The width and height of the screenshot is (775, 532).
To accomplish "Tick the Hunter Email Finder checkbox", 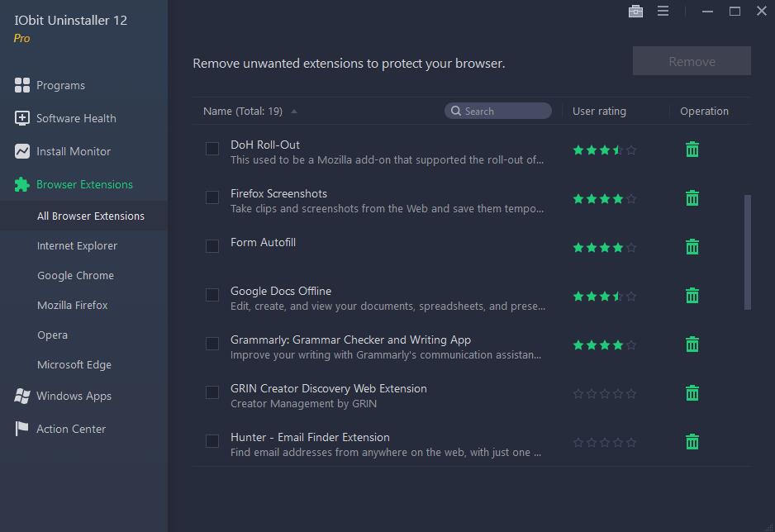I will click(212, 441).
